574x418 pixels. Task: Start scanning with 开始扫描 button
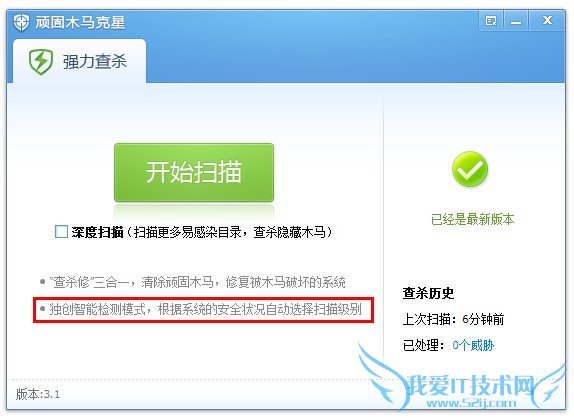click(194, 172)
